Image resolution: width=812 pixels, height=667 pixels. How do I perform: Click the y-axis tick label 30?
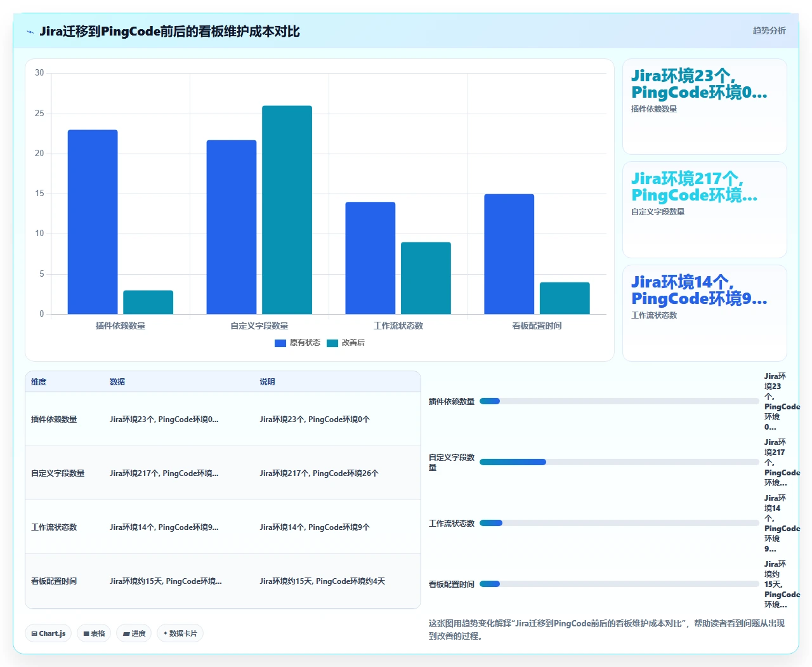coord(39,73)
